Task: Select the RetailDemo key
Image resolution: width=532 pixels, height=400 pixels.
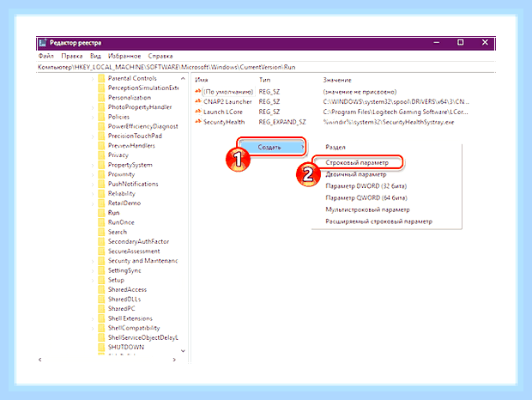Action: (124, 203)
